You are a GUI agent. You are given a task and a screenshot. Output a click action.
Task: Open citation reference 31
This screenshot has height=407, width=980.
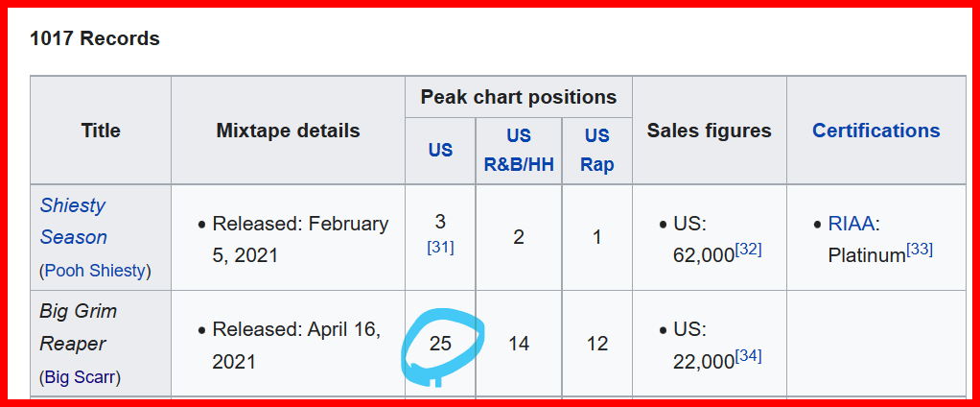click(440, 247)
